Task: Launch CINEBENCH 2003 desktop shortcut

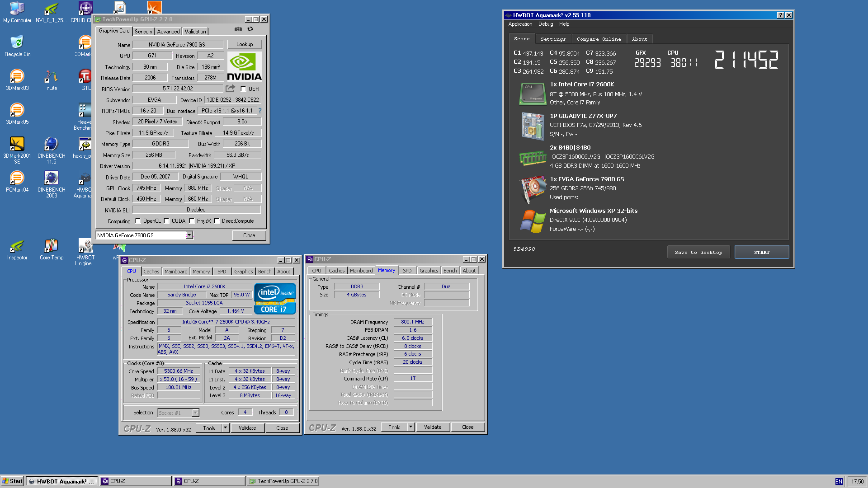Action: point(52,184)
